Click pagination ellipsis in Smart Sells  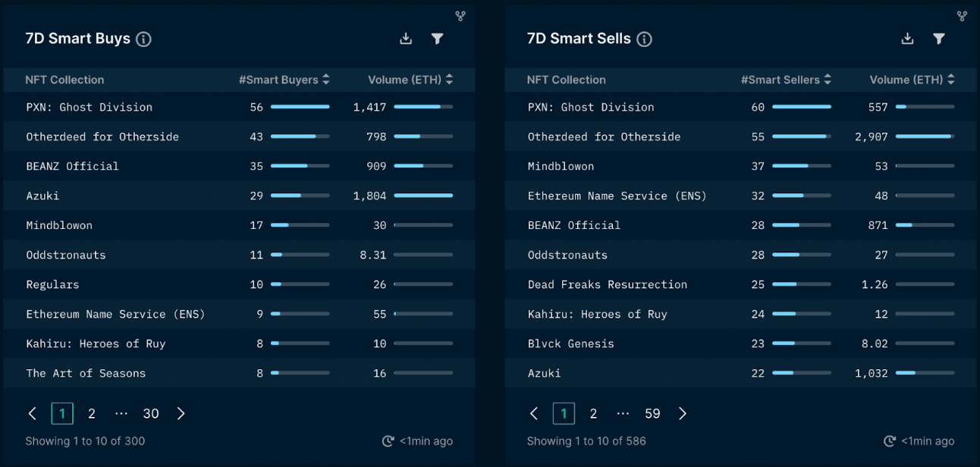coord(623,413)
